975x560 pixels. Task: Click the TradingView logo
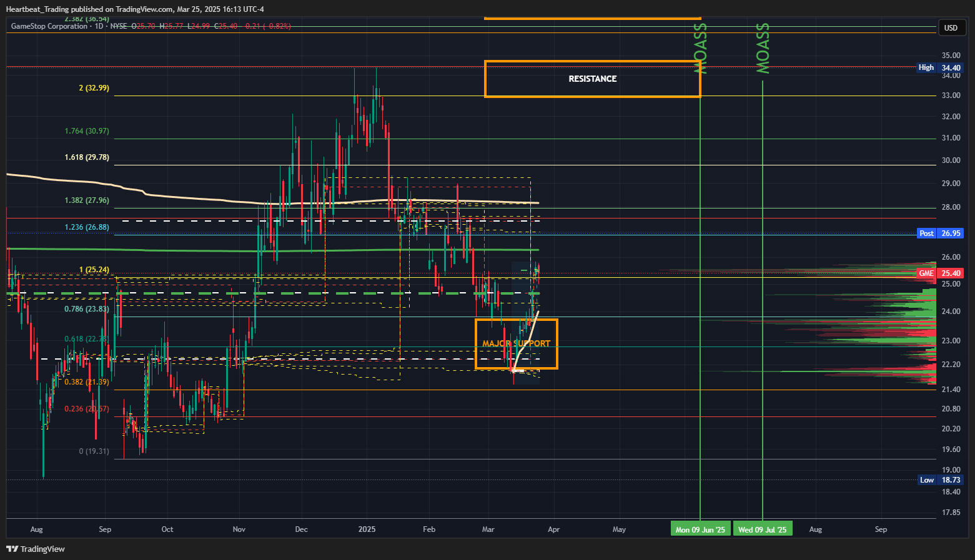[x=36, y=549]
